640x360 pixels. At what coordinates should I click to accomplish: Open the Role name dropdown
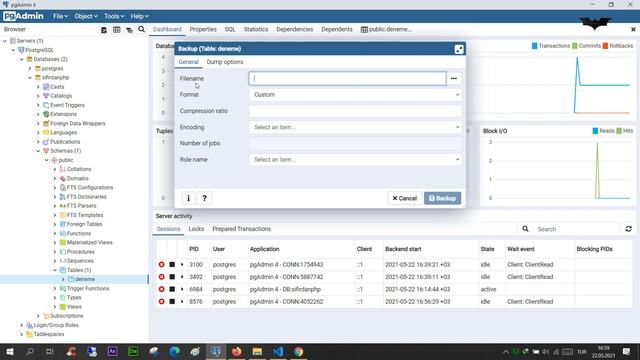point(355,160)
